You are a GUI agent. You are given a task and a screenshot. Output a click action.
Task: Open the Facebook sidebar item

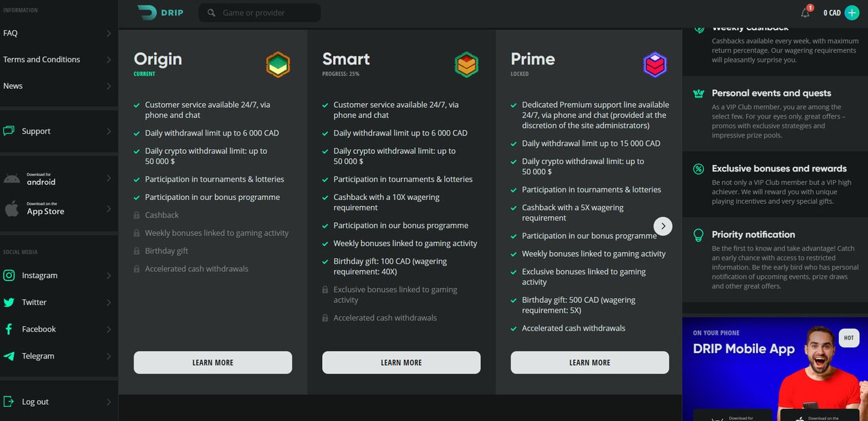point(39,329)
